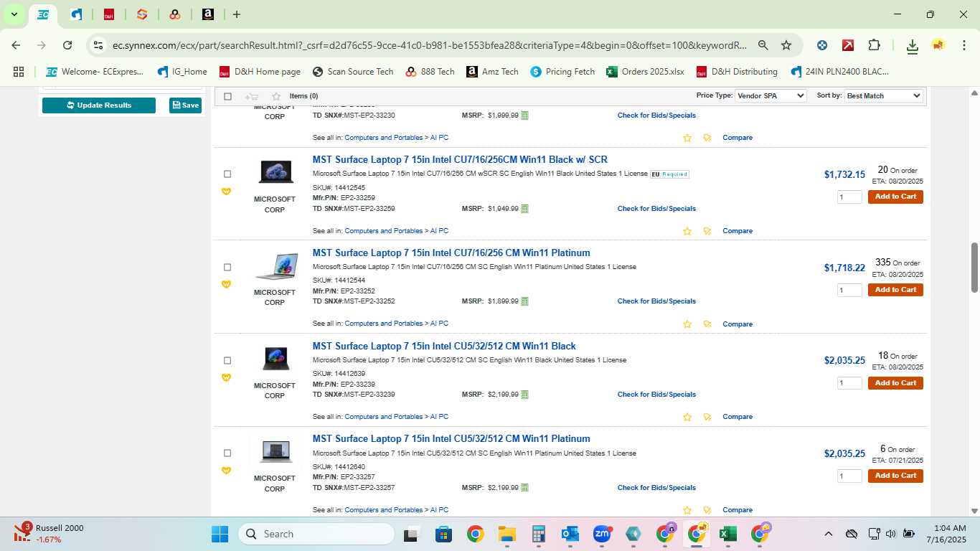Click yellow heart badge under CU7/16/256 Platinum checkbox
The height and width of the screenshot is (551, 980).
[x=227, y=285]
